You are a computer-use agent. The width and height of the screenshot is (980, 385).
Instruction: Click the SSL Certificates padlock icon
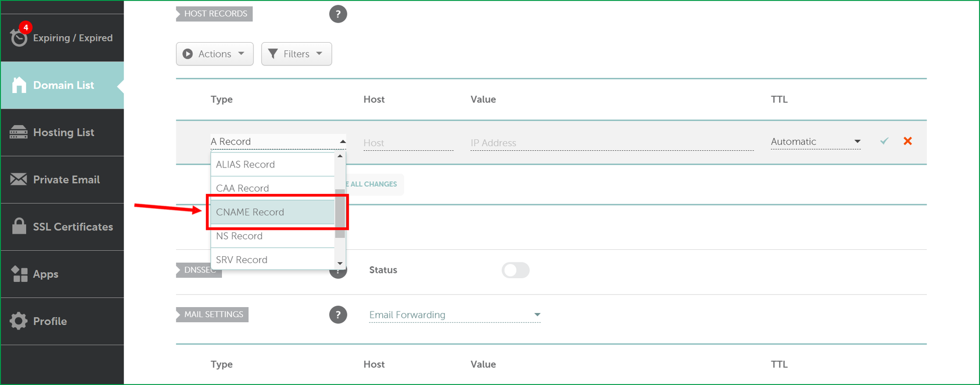coord(19,226)
